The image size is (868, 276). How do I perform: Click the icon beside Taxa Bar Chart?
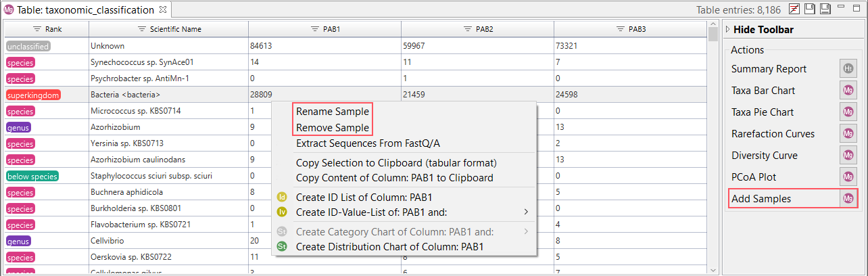[848, 91]
